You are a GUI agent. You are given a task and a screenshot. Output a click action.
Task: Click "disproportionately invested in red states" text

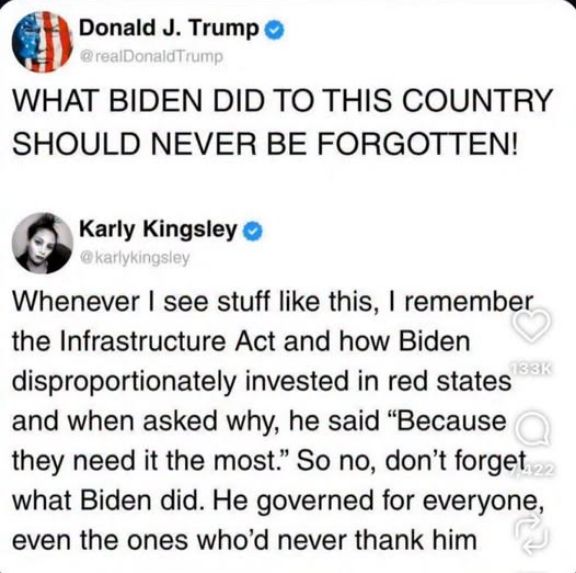(x=262, y=382)
